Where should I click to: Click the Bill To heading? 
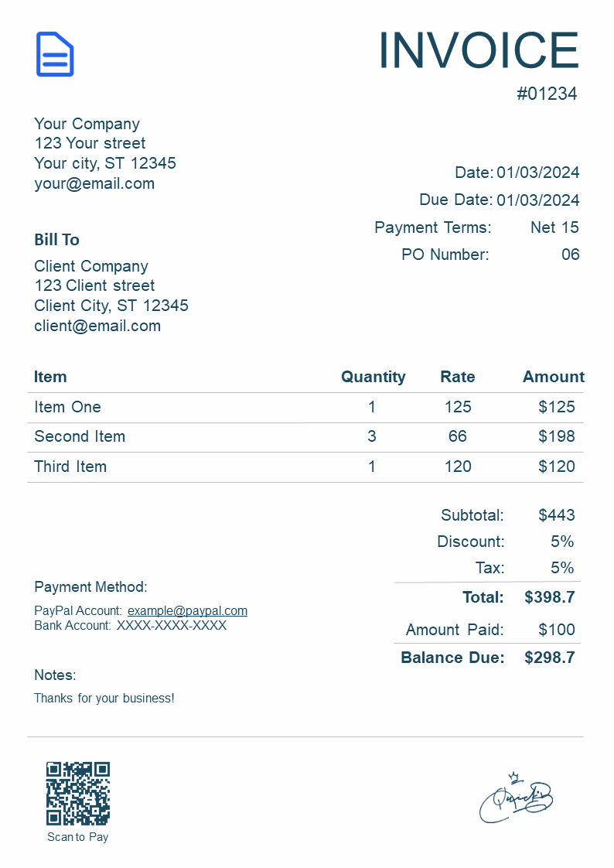[x=56, y=240]
